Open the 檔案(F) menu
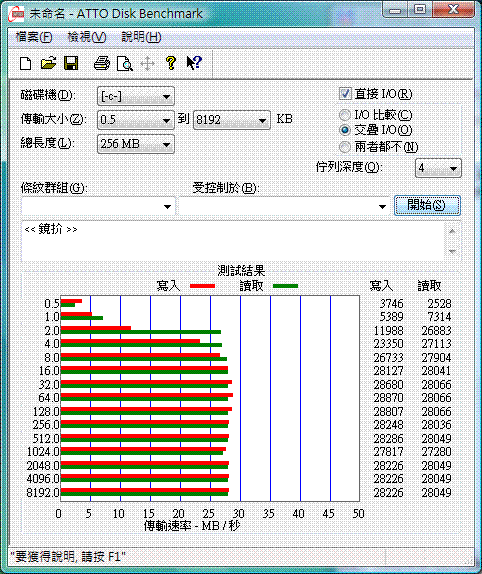This screenshot has height=574, width=482. click(x=34, y=37)
